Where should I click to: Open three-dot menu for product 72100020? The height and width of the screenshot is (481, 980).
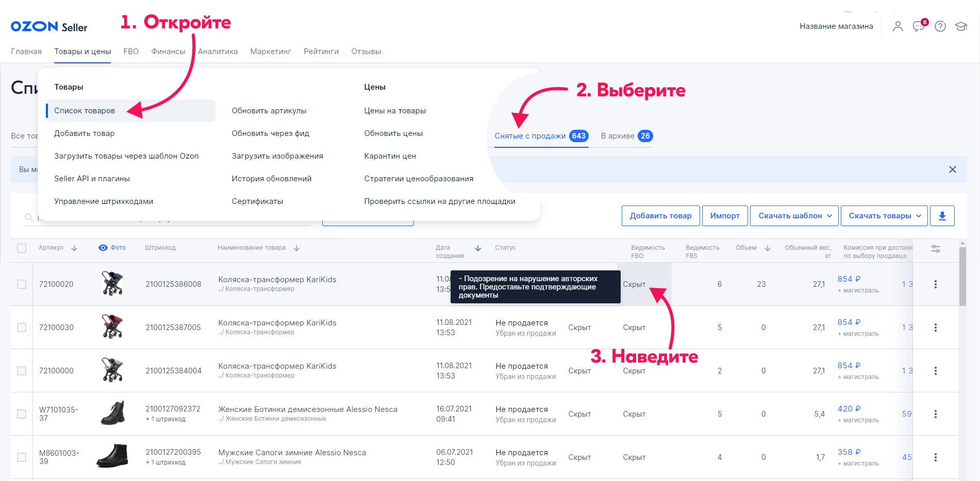coord(935,284)
